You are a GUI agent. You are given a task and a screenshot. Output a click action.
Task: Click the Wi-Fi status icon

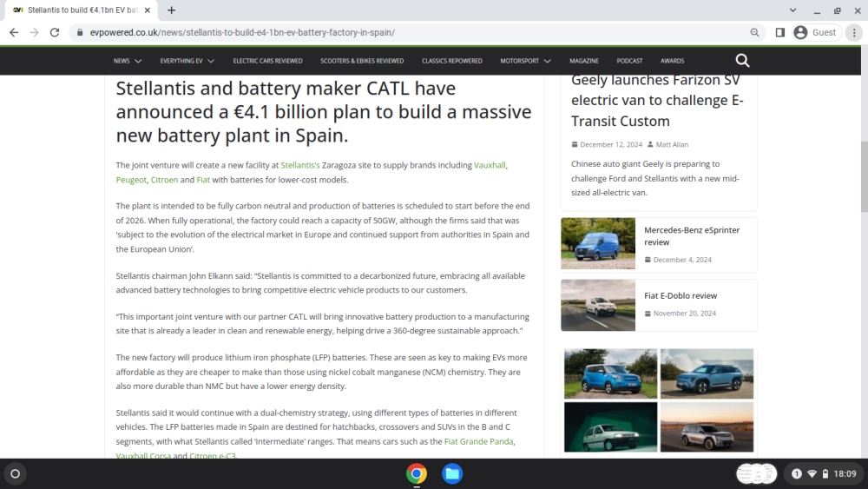812,473
